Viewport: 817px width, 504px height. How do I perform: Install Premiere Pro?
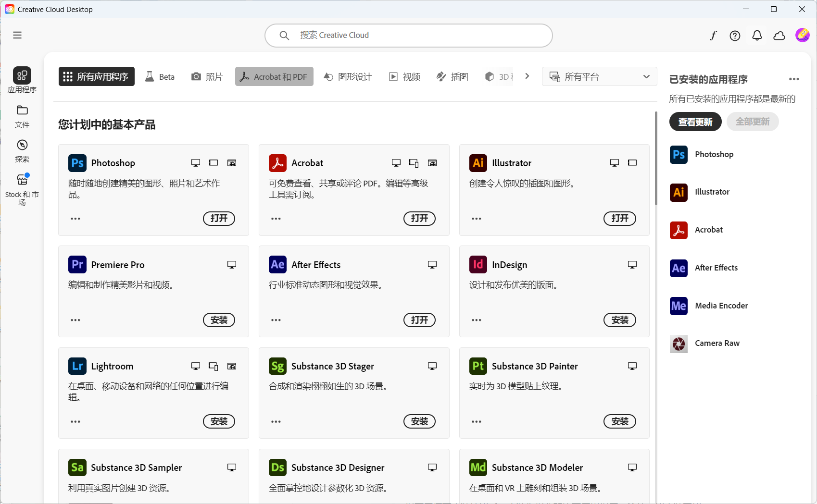click(219, 320)
